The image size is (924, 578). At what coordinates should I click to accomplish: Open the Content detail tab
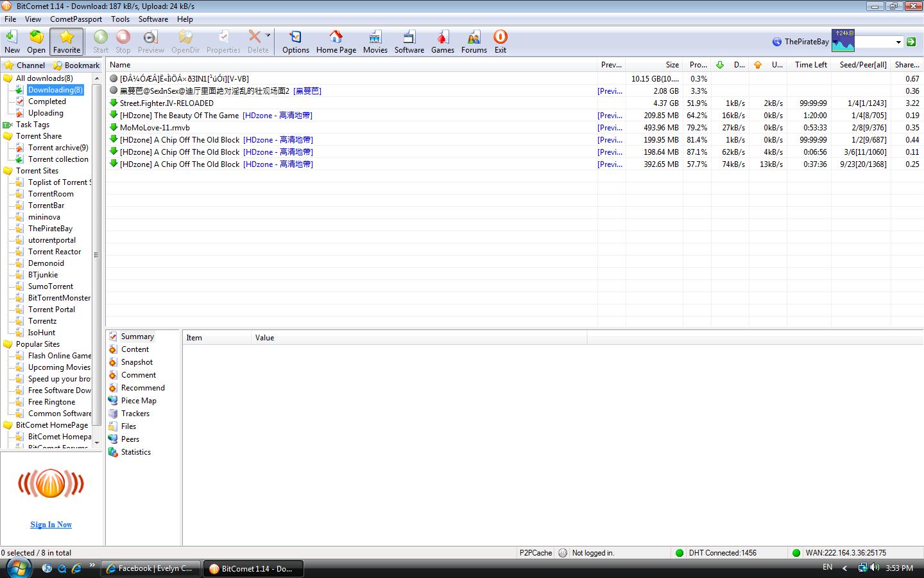(x=135, y=349)
